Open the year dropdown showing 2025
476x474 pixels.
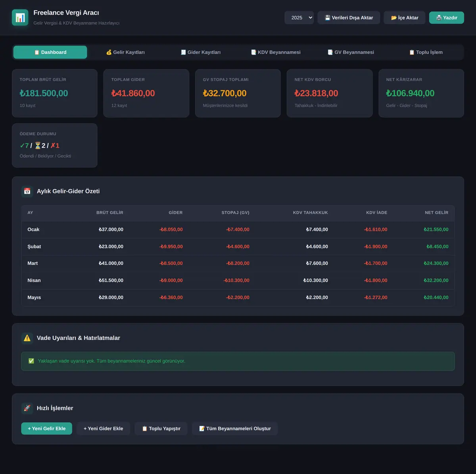(299, 17)
